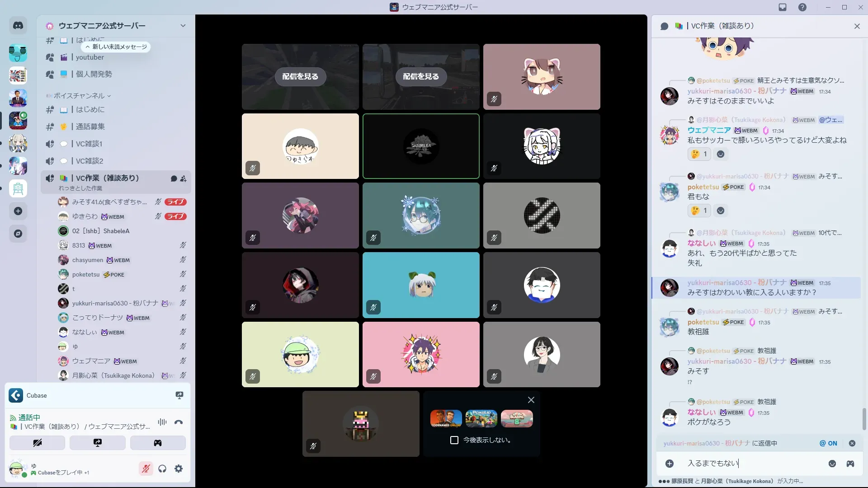
Task: Jump to 新しい未読メッセージ indicator
Action: [x=116, y=47]
